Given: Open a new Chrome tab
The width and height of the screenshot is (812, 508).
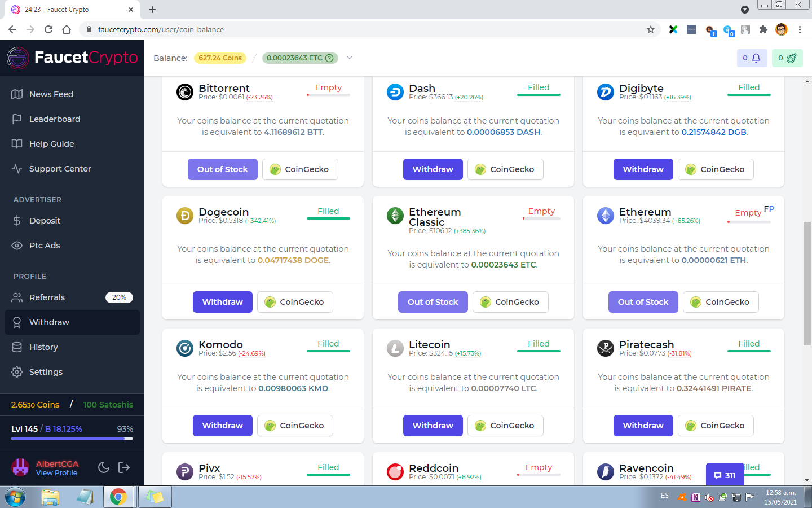Looking at the screenshot, I should pyautogui.click(x=152, y=10).
